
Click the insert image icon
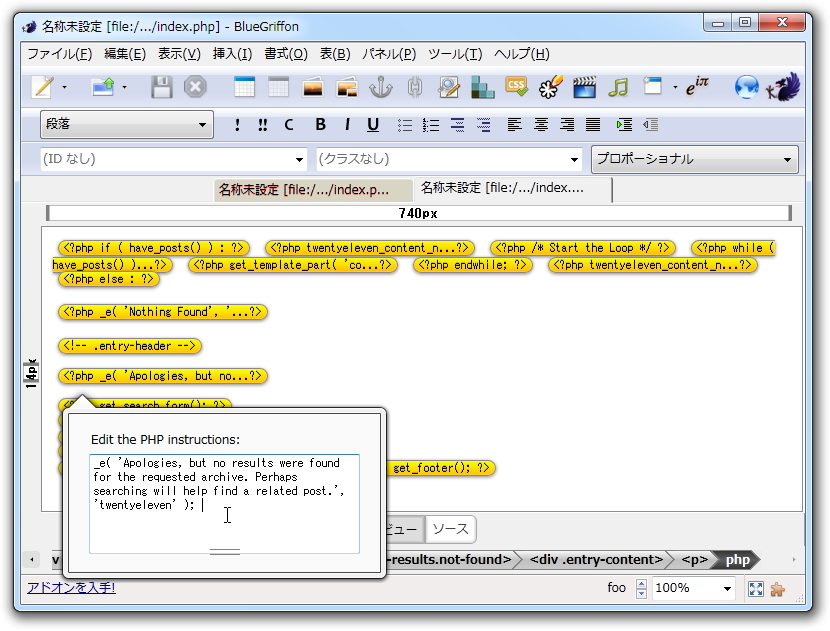(311, 88)
